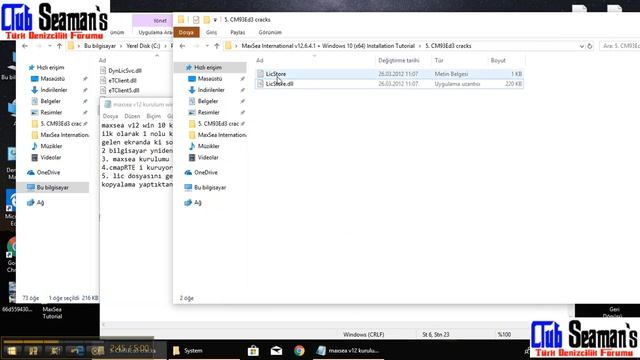Open Biçim menu in Notepad window
The height and width of the screenshot is (360, 640).
154,116
